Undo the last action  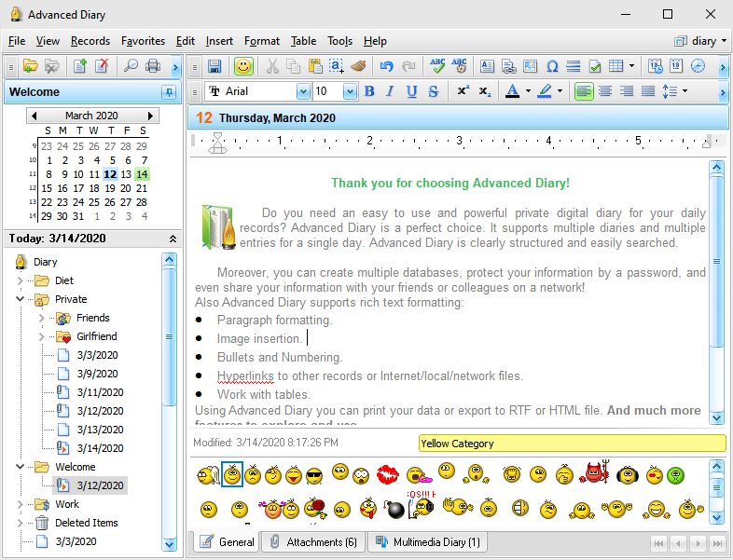point(387,66)
